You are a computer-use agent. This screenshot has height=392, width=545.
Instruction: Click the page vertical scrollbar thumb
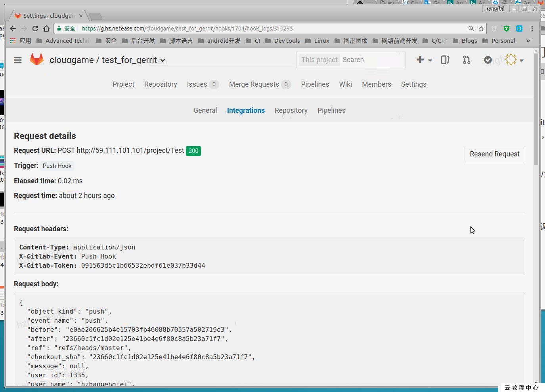coord(536,109)
